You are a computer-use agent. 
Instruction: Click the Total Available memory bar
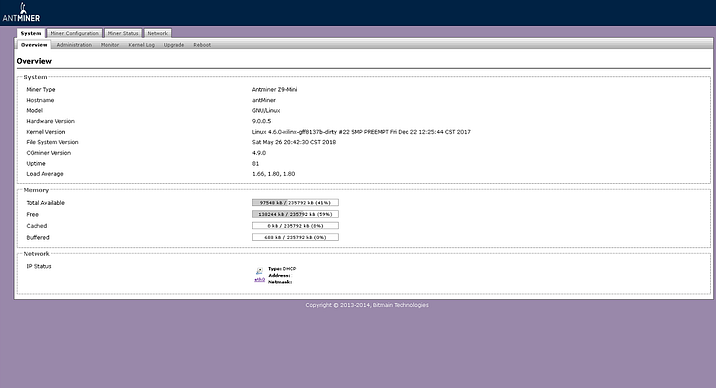[295, 202]
